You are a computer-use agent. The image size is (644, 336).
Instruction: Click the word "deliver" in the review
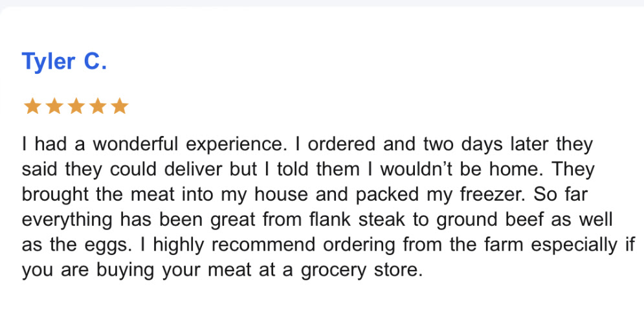pos(194,169)
